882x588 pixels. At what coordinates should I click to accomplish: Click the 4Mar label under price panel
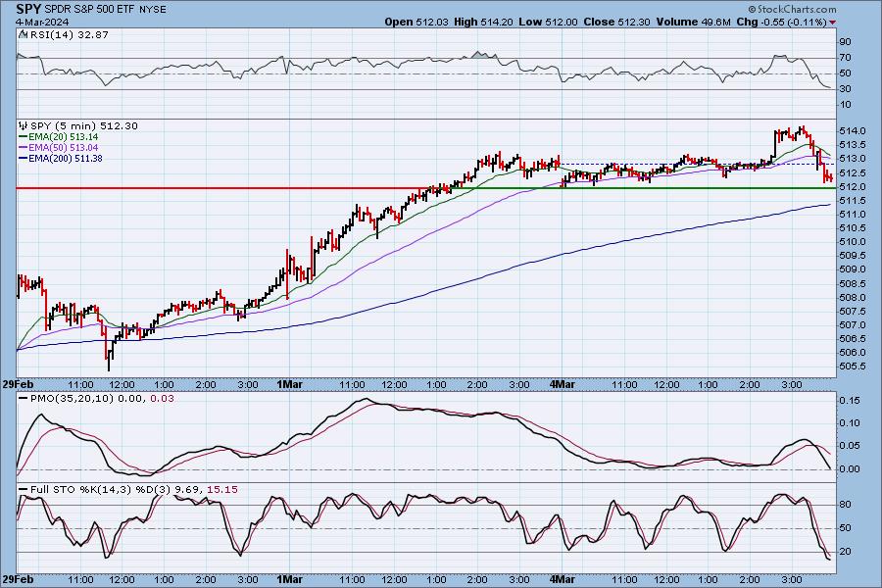[563, 385]
